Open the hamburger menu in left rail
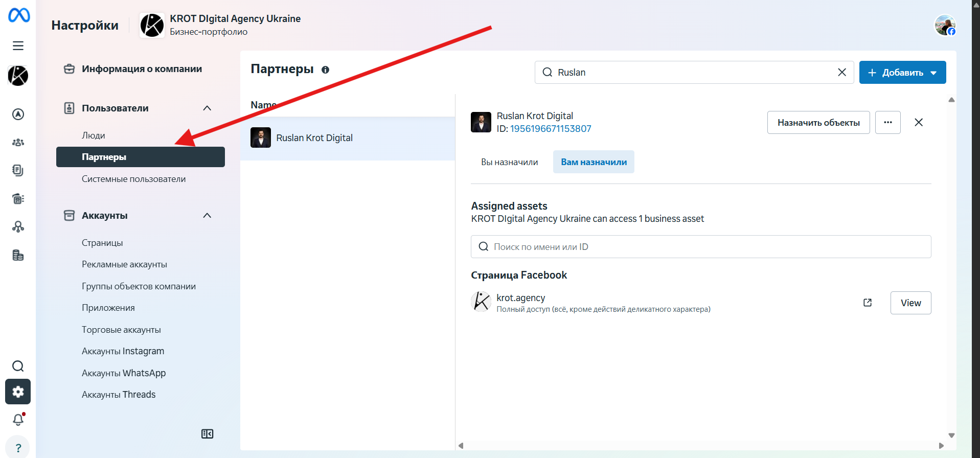980x458 pixels. 18,45
